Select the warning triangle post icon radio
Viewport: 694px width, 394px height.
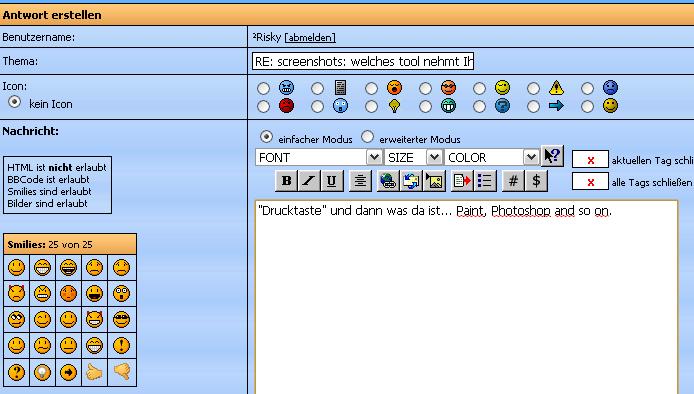(533, 89)
